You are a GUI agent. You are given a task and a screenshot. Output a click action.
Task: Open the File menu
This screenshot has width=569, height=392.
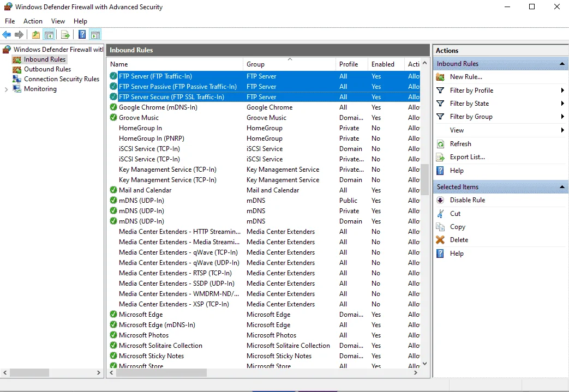click(10, 21)
